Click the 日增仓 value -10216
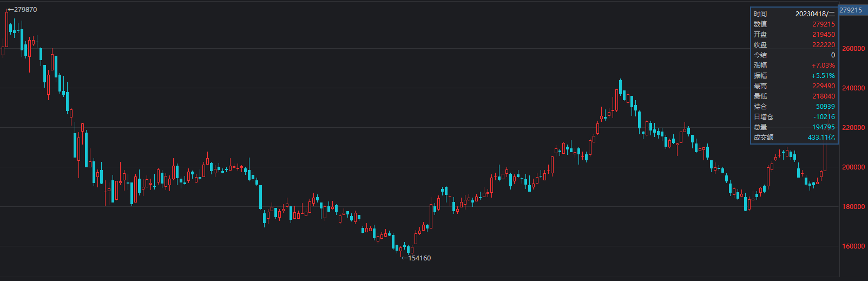Image resolution: width=868 pixels, height=281 pixels. coord(824,117)
